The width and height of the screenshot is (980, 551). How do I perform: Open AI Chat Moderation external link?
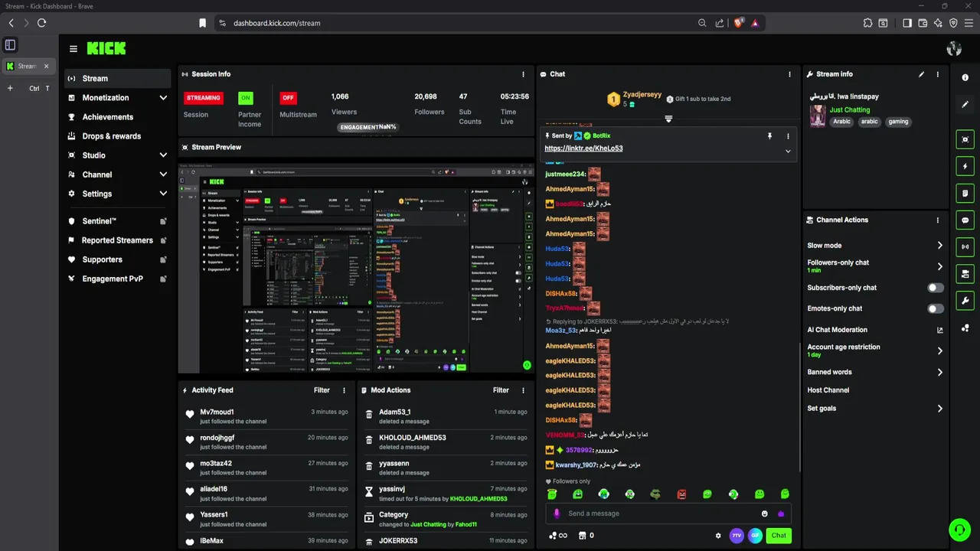tap(939, 330)
